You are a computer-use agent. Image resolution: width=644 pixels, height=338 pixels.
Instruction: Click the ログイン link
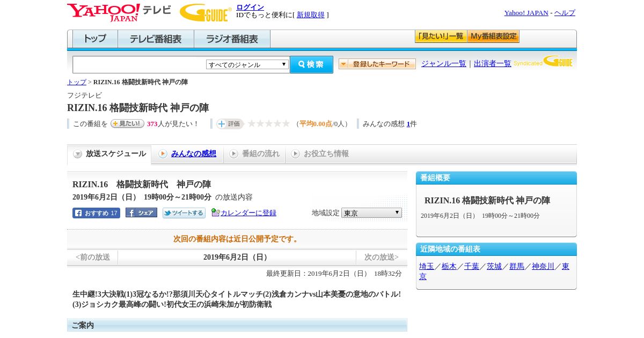coord(250,7)
